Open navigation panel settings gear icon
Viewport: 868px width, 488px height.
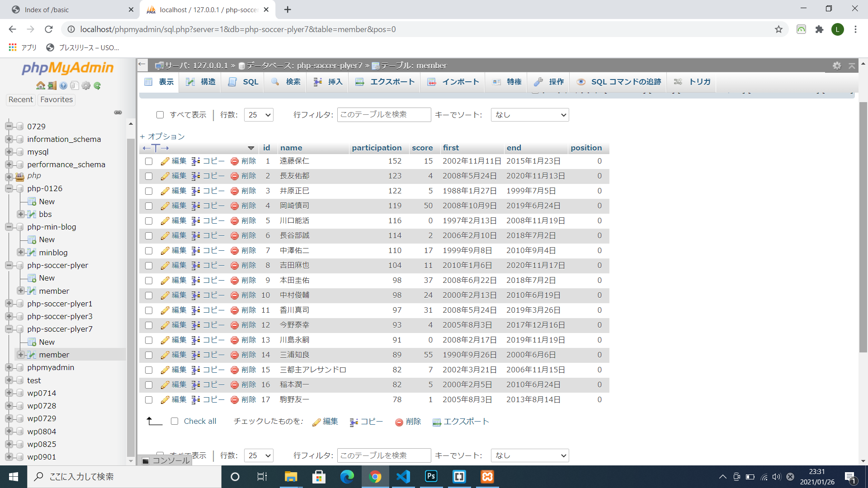[86, 85]
